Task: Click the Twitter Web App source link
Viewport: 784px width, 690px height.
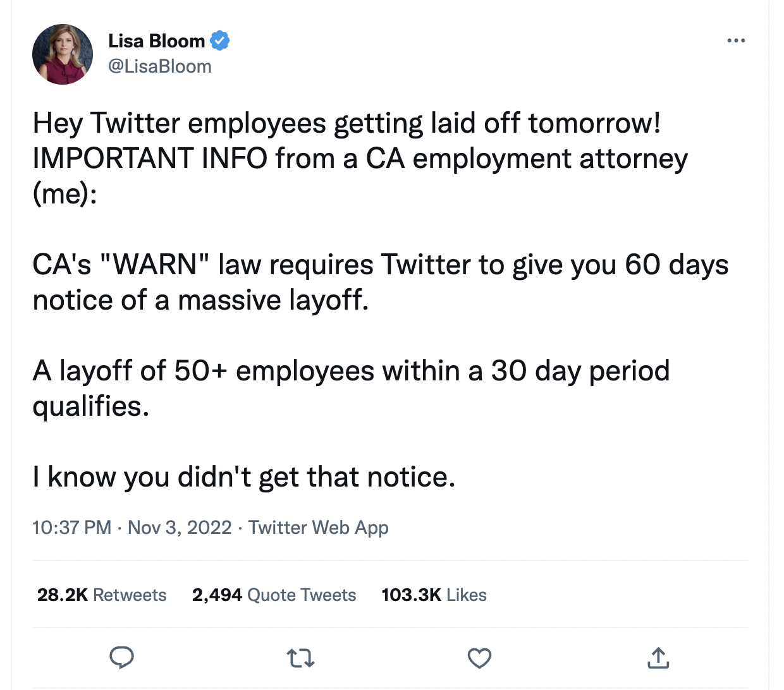Action: click(319, 528)
